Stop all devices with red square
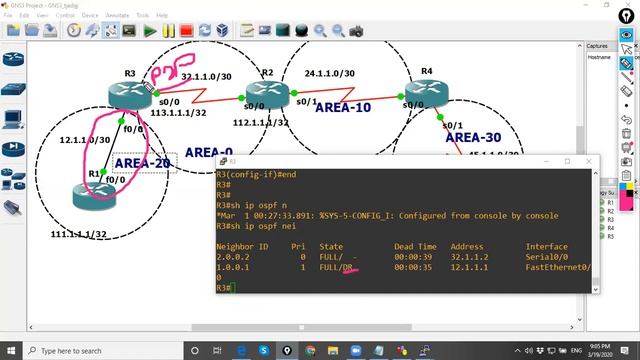The height and width of the screenshot is (360, 640). (x=187, y=31)
